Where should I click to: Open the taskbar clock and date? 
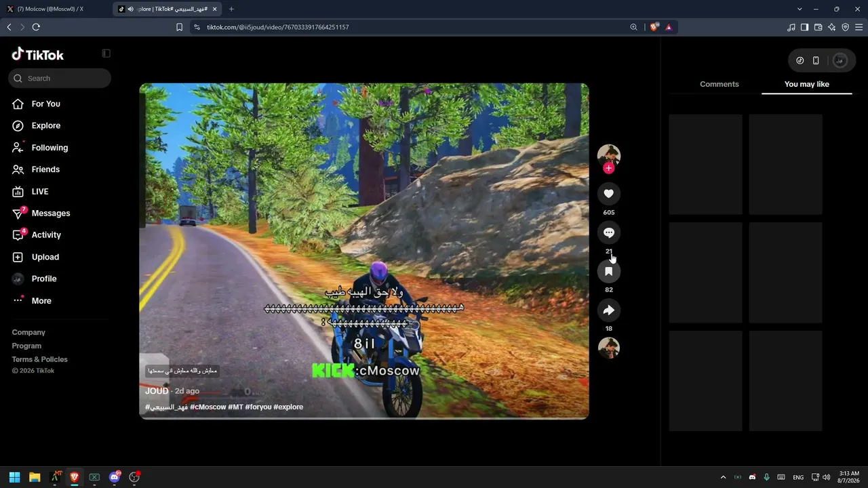tap(849, 477)
